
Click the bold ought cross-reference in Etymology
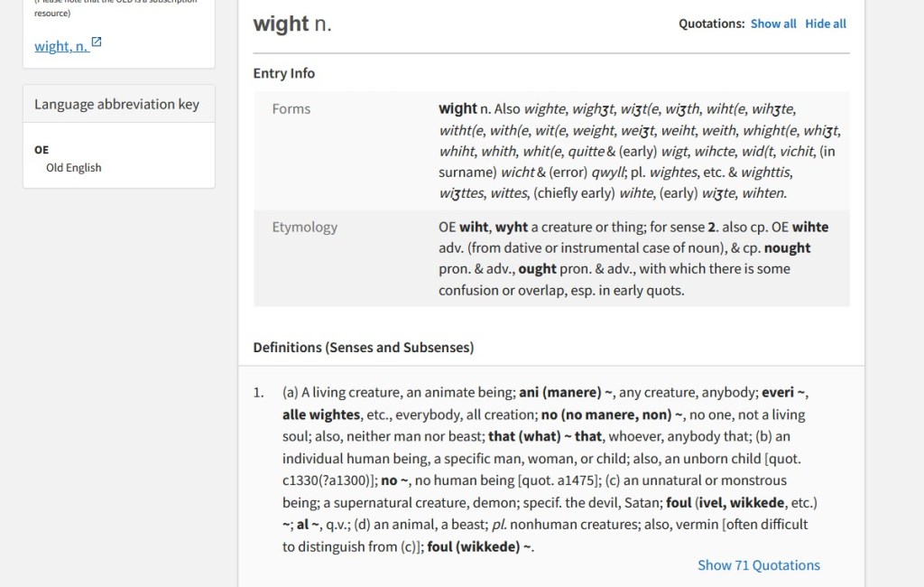pos(538,269)
